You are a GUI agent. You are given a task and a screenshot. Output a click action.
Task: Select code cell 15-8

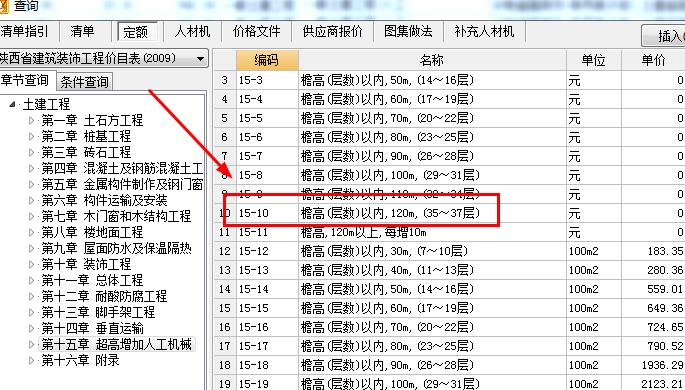pyautogui.click(x=267, y=175)
